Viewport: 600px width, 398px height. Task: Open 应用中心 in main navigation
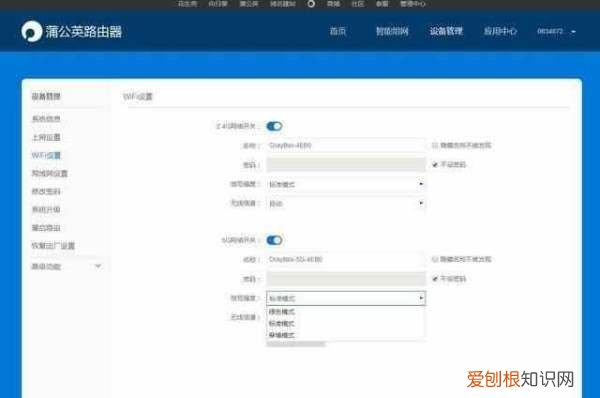pyautogui.click(x=500, y=31)
